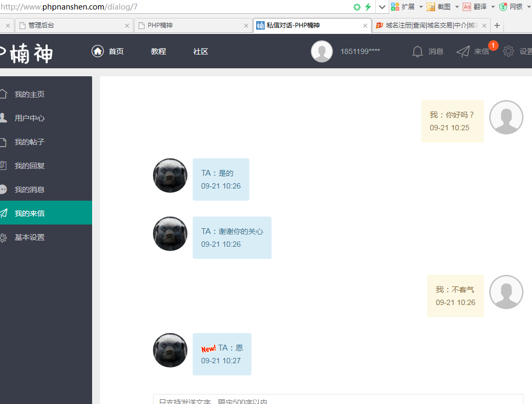Close the 私信对话-PHP楠神 tab

365,26
